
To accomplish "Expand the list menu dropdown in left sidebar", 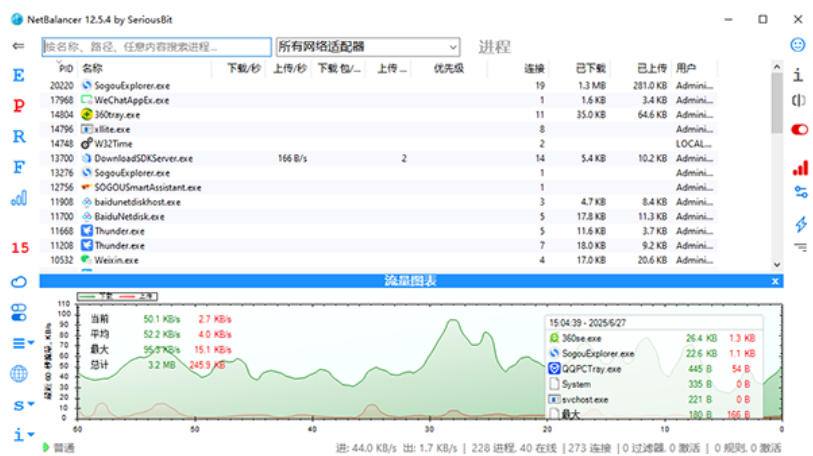I will tap(21, 343).
